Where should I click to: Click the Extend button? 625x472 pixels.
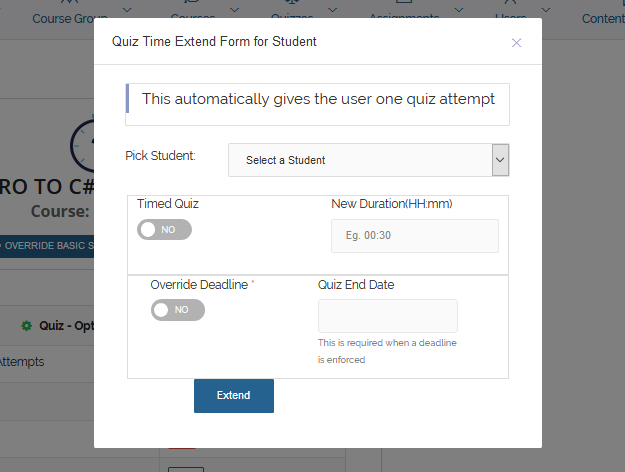pos(234,395)
